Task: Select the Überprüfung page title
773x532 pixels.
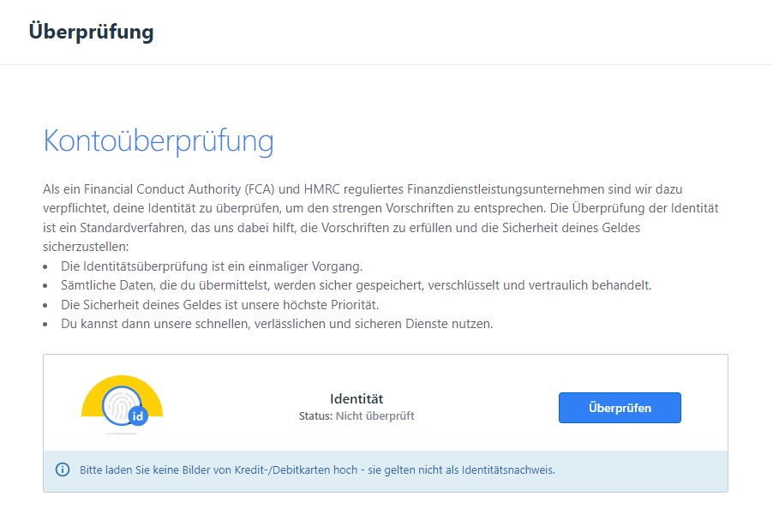Action: pyautogui.click(x=91, y=32)
